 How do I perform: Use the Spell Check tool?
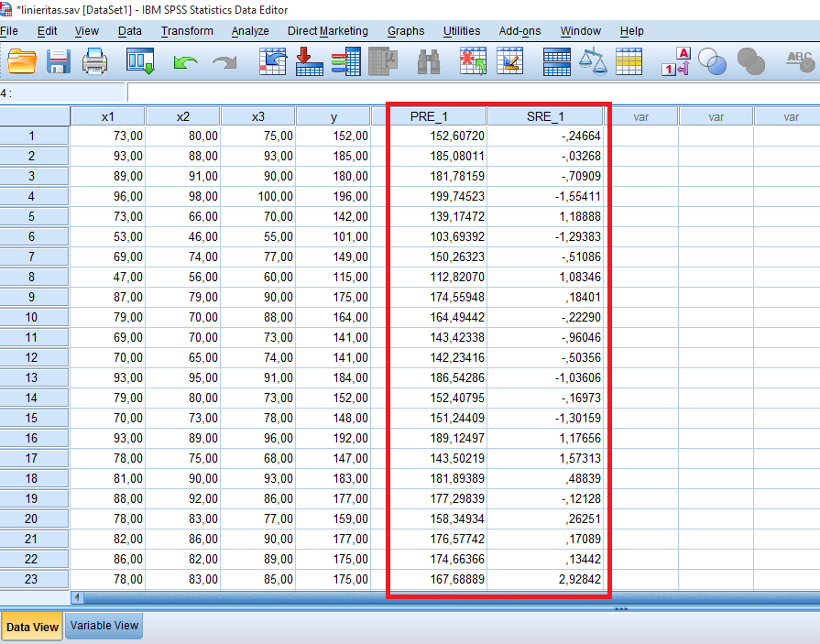coord(800,62)
